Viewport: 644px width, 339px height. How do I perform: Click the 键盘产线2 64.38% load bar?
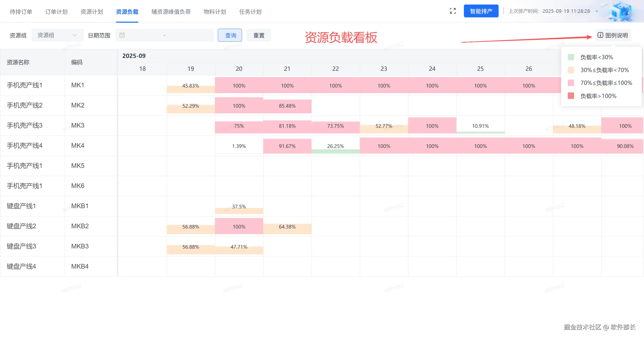[x=287, y=228]
